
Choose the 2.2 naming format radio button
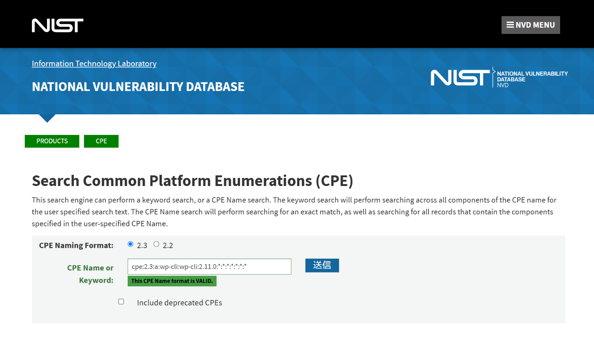click(x=156, y=244)
